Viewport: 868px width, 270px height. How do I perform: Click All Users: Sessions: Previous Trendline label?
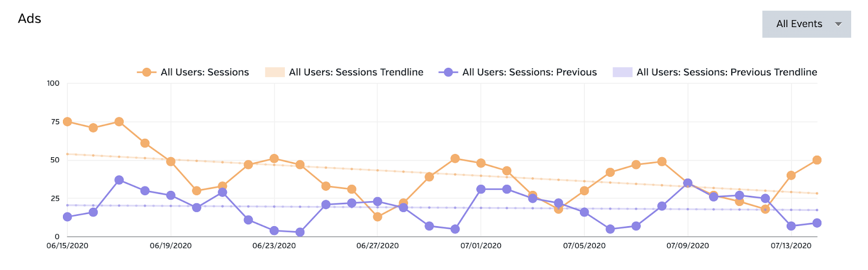[726, 72]
